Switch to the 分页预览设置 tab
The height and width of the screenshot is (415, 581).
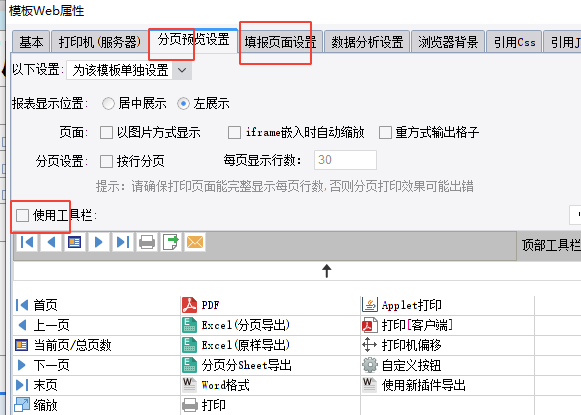pyautogui.click(x=193, y=40)
